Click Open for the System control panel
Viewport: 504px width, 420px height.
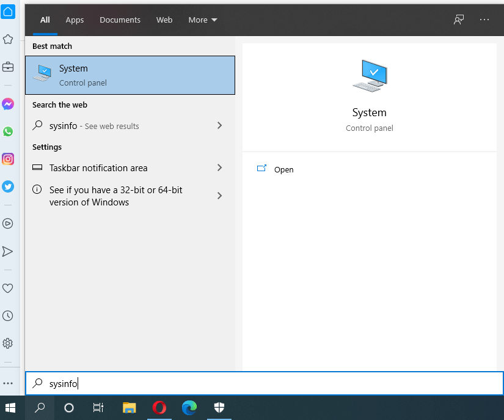283,169
